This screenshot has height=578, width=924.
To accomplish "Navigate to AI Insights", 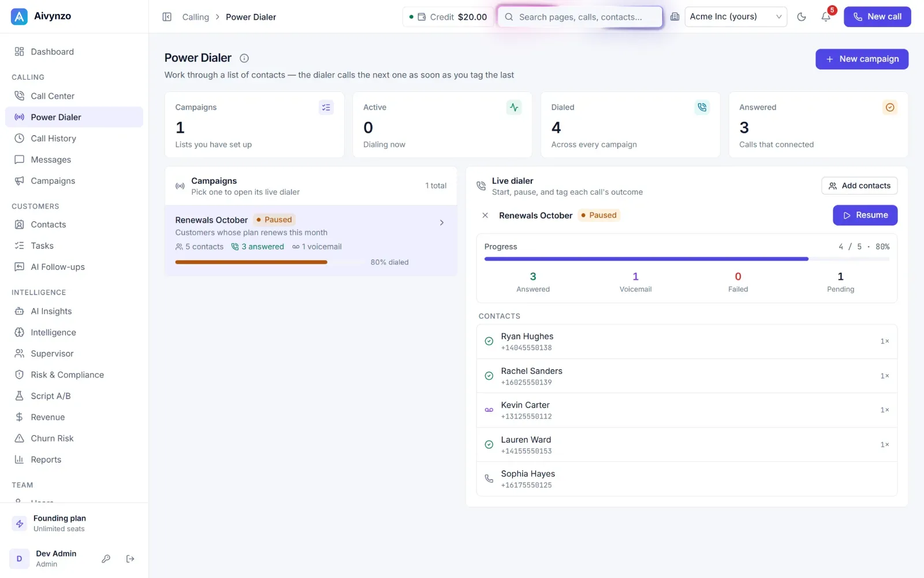I will point(74,311).
